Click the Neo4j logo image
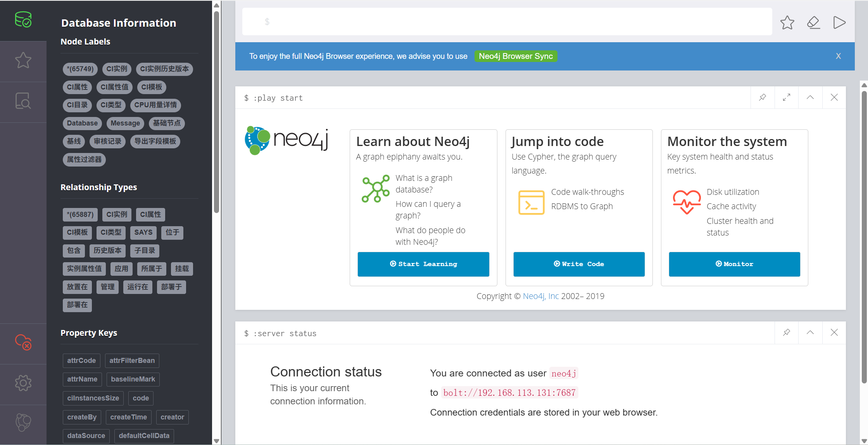 (x=286, y=140)
